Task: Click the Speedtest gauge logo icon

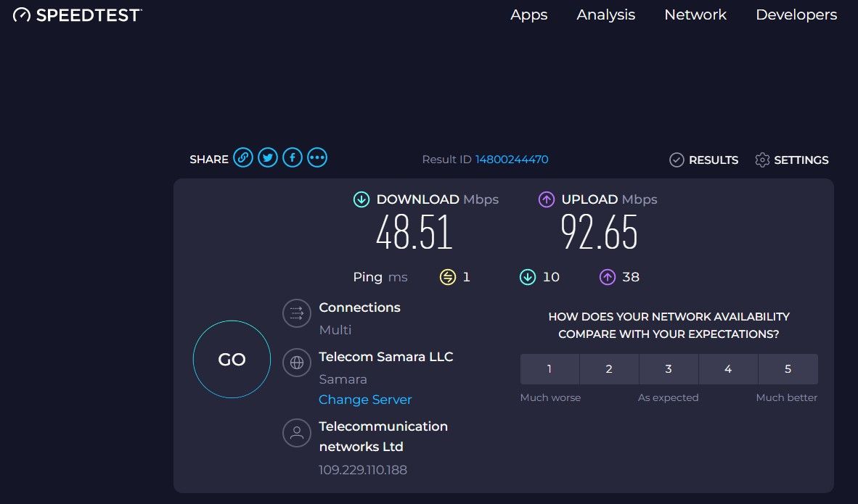Action: click(21, 15)
